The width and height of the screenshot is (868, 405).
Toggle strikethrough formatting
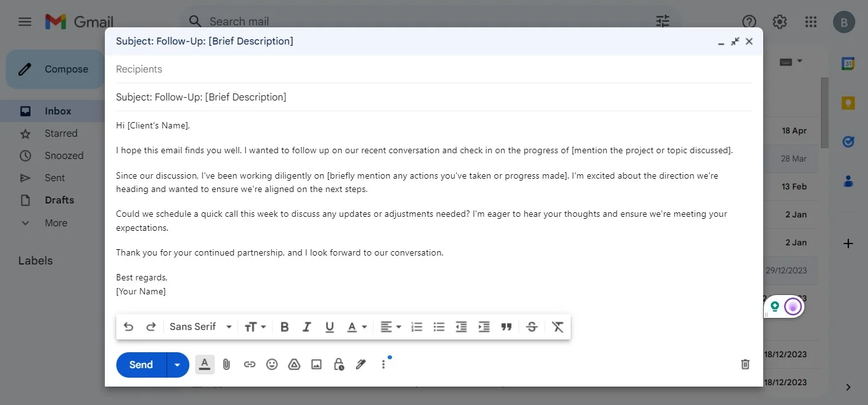tap(532, 327)
